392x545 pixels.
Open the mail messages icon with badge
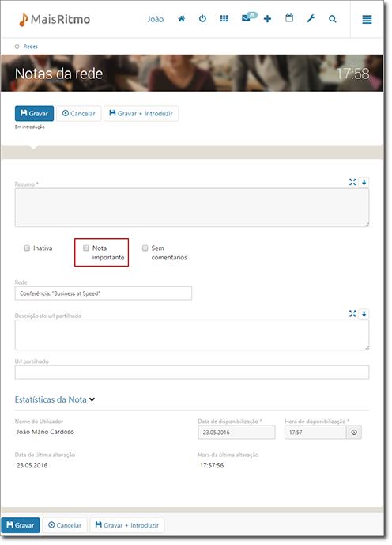[249, 17]
